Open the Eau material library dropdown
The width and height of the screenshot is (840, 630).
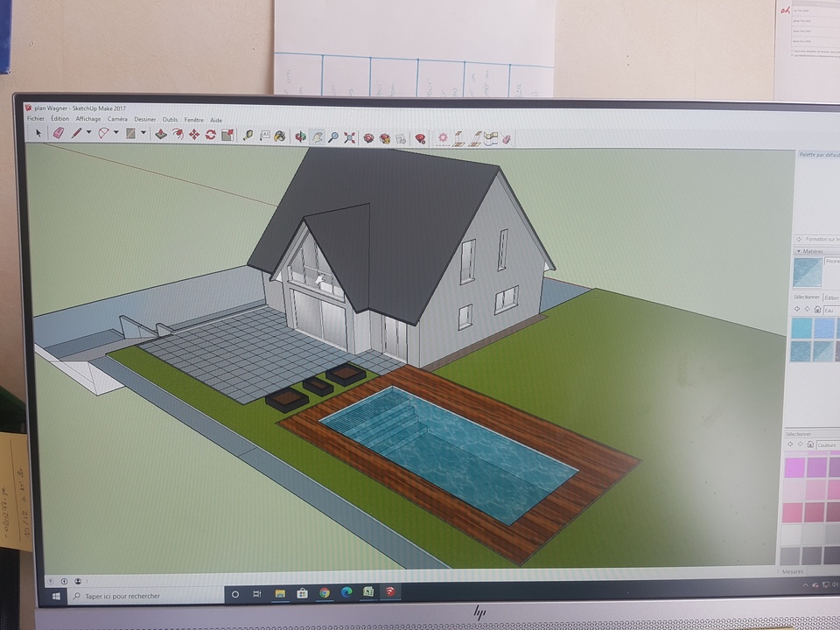coord(831,310)
